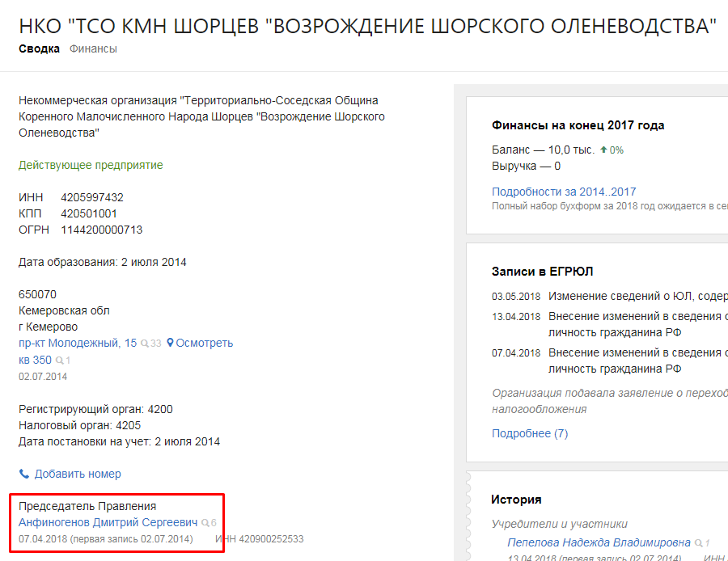Click the Записи в ЕГРЮЛ heading

pos(542,272)
